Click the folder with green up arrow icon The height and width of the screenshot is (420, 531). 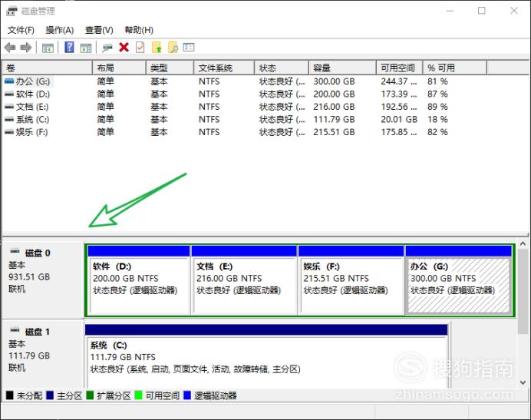[157, 48]
